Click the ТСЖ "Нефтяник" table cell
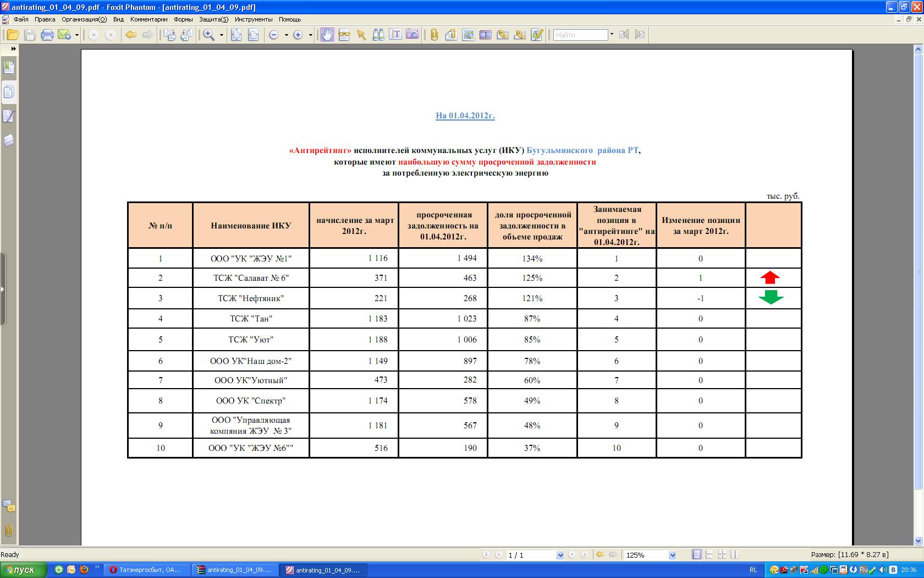 251,298
